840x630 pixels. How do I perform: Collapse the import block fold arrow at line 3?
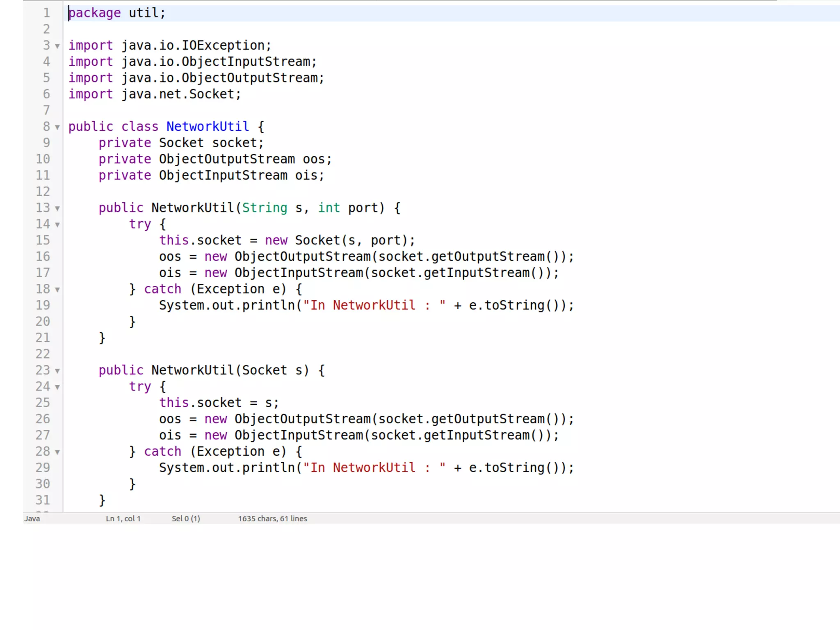[57, 46]
